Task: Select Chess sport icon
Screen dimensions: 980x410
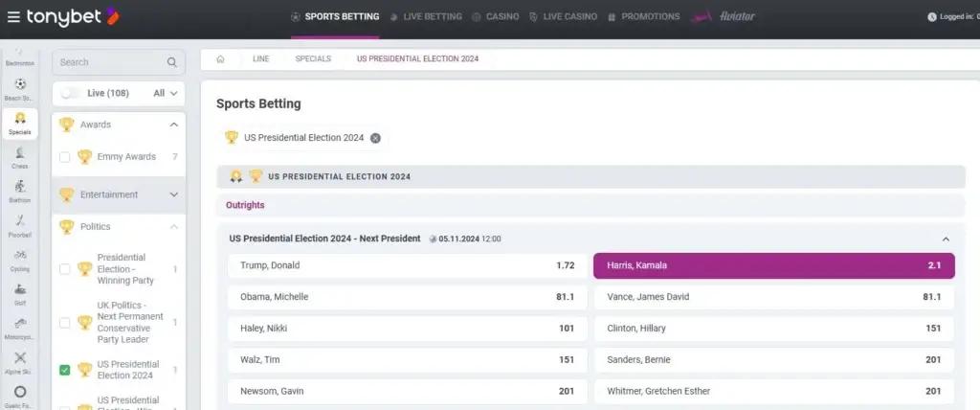Action: [x=20, y=158]
